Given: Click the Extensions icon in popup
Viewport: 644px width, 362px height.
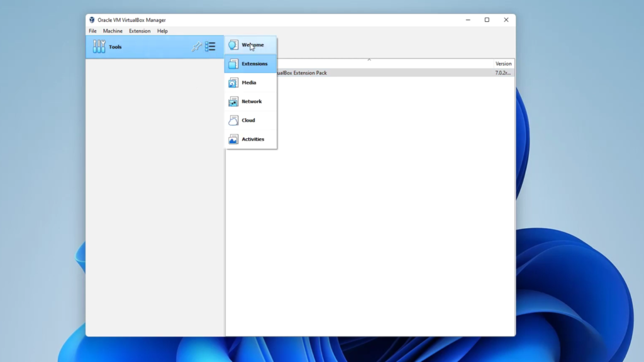Looking at the screenshot, I should tap(233, 63).
